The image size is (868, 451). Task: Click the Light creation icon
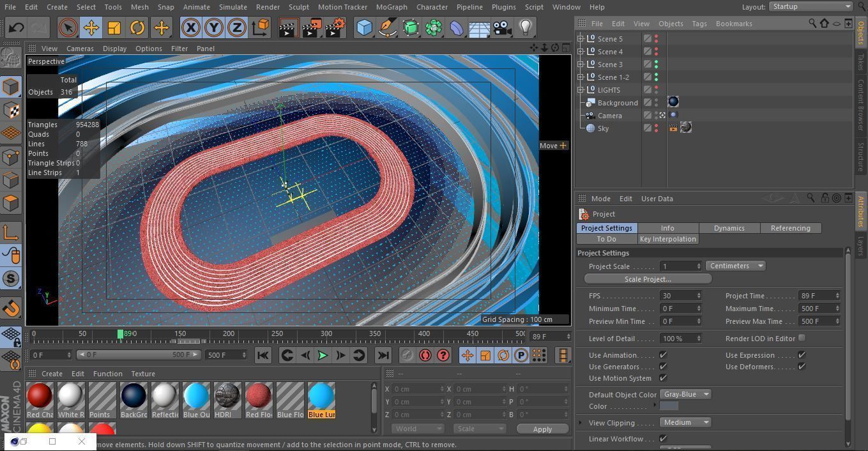click(525, 27)
